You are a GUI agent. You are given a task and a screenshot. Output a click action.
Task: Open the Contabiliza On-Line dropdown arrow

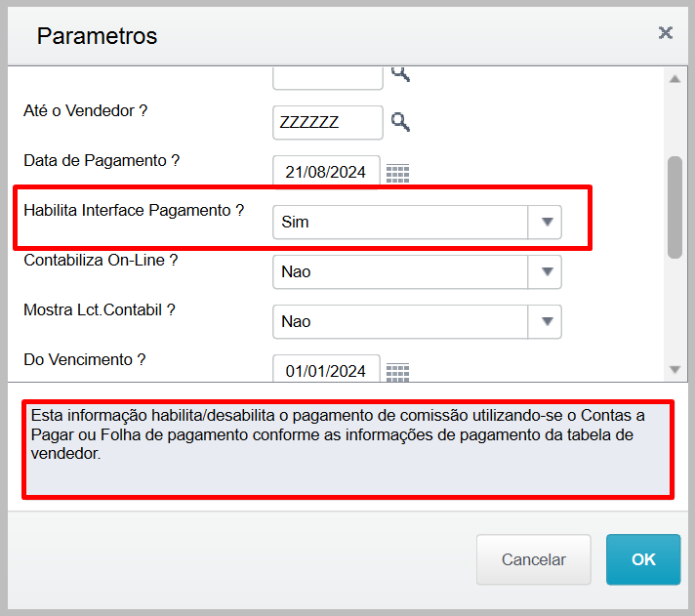[546, 271]
